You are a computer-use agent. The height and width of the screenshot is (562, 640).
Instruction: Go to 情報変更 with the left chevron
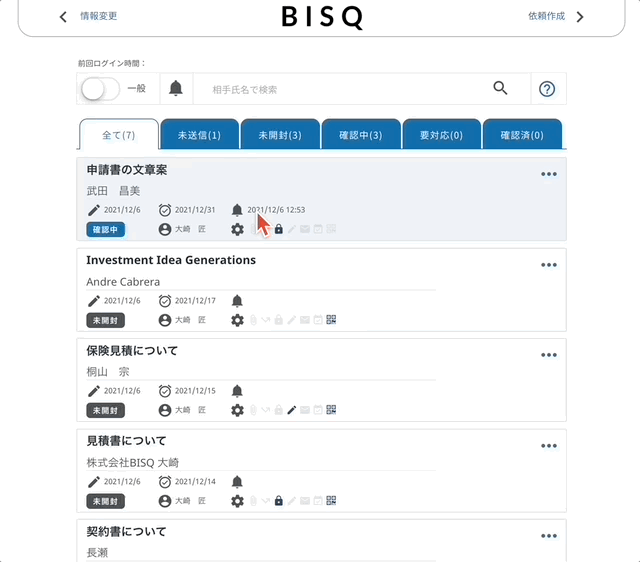tap(64, 17)
